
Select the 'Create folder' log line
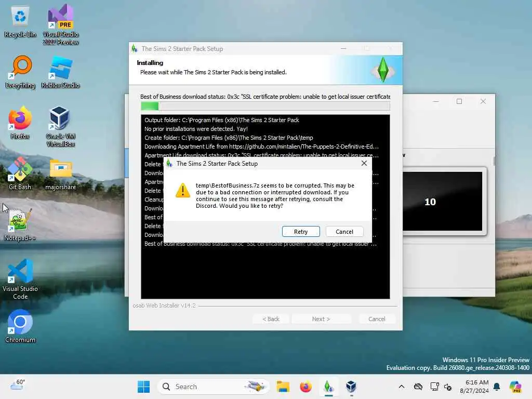[229, 137]
